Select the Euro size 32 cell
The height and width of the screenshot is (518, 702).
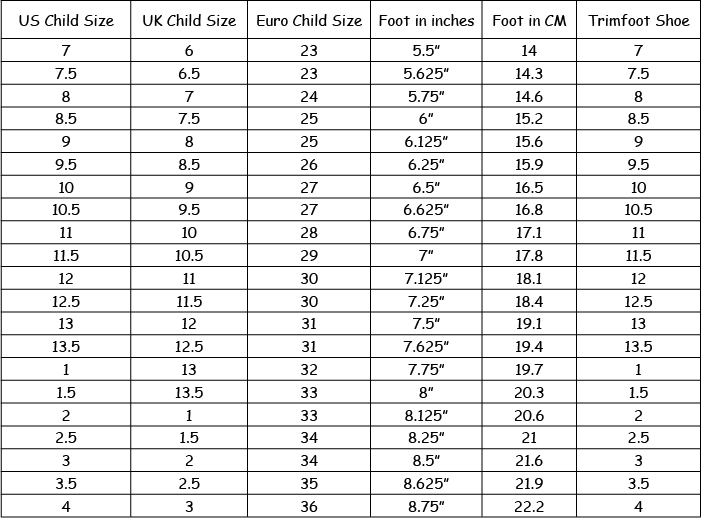(309, 369)
